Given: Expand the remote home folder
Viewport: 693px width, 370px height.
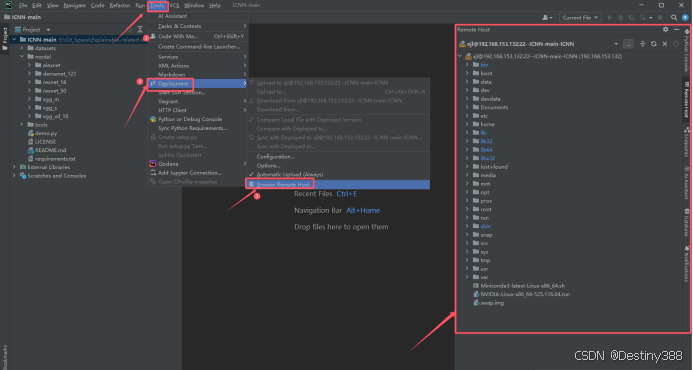Looking at the screenshot, I should (x=467, y=124).
